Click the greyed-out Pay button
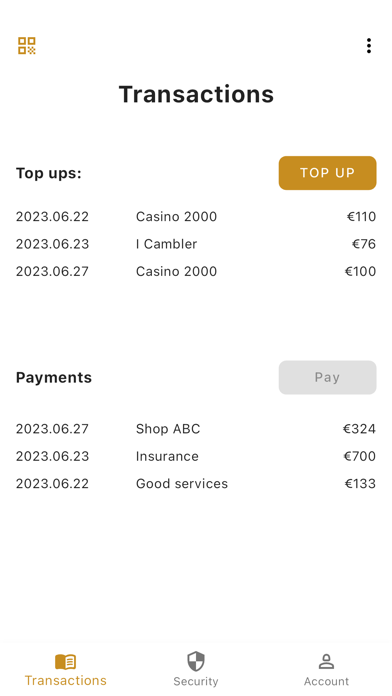This screenshot has height=696, width=392. pyautogui.click(x=328, y=377)
